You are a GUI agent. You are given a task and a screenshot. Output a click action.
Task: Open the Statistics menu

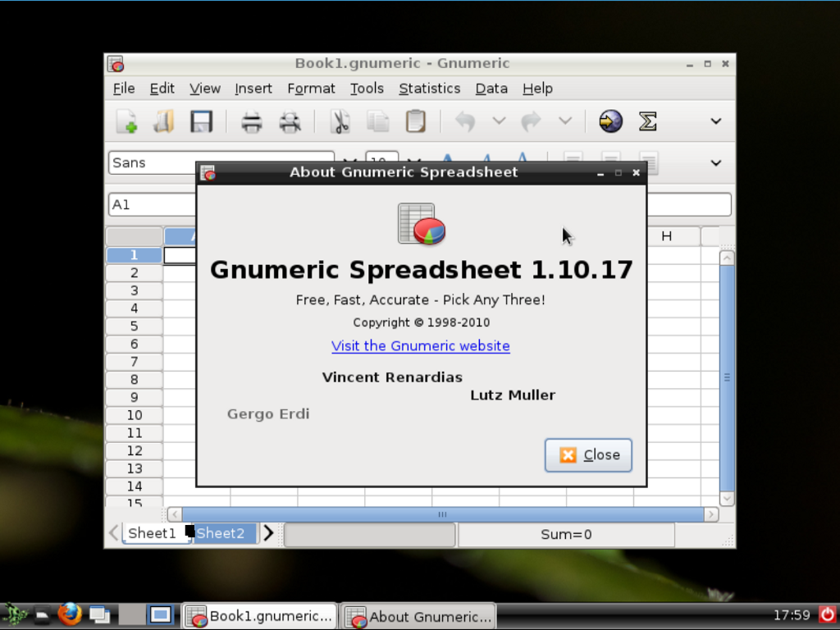[430, 89]
